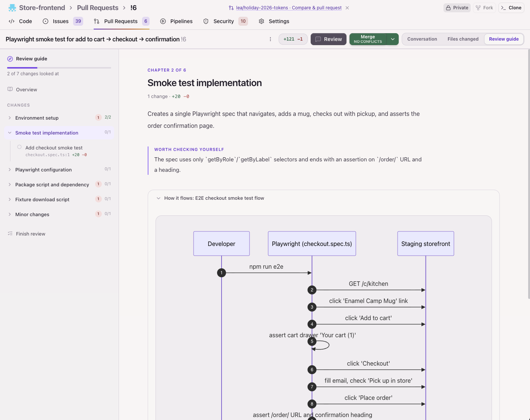Click the review progress bar
Image resolution: width=530 pixels, height=420 pixels.
coord(59,68)
